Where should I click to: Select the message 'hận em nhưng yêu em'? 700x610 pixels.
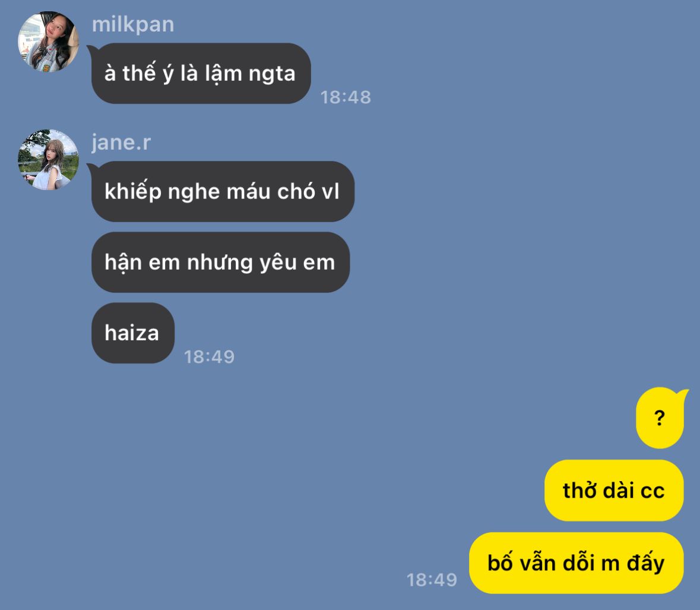[220, 262]
